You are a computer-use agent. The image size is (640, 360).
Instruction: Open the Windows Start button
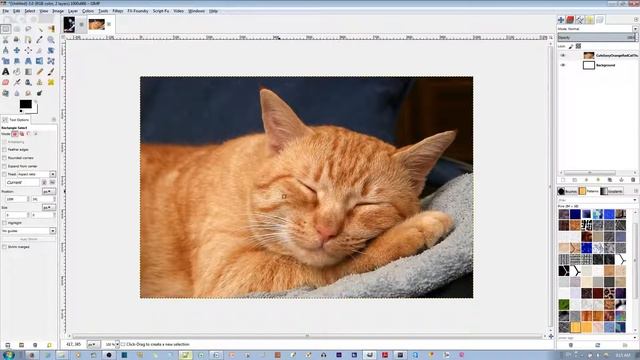point(8,355)
